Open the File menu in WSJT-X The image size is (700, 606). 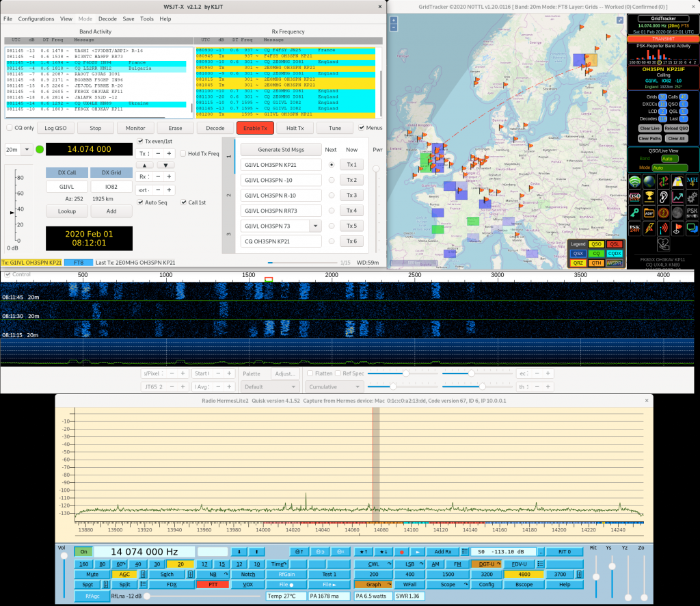(8, 18)
